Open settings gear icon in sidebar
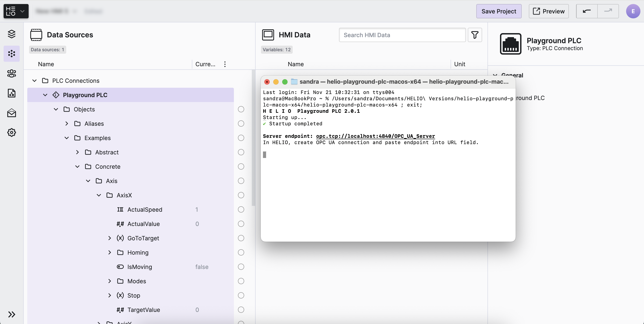Image resolution: width=644 pixels, height=324 pixels. click(11, 132)
